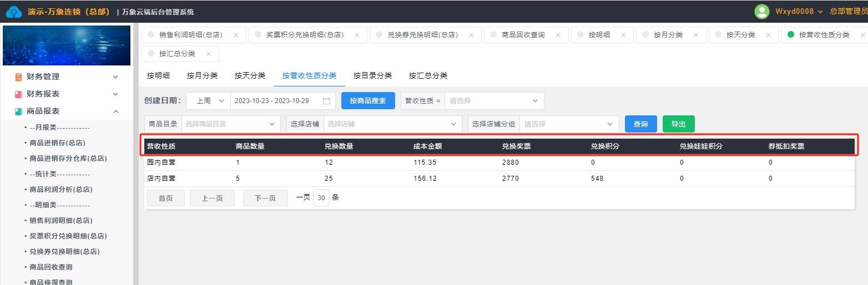This screenshot has width=868, height=285.
Task: Click the green user avatar icon
Action: [762, 12]
